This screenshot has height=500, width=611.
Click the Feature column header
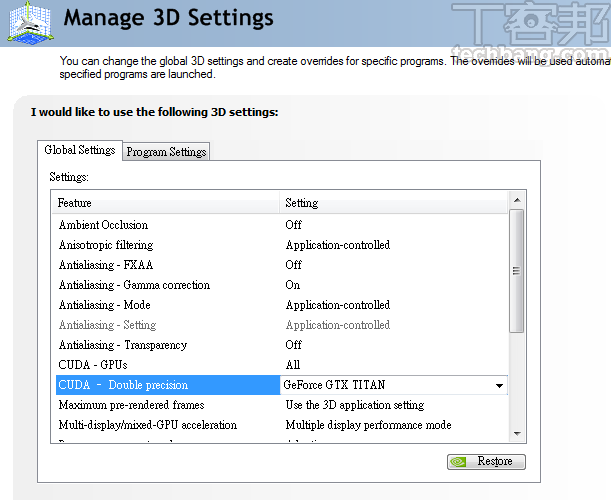pos(165,203)
